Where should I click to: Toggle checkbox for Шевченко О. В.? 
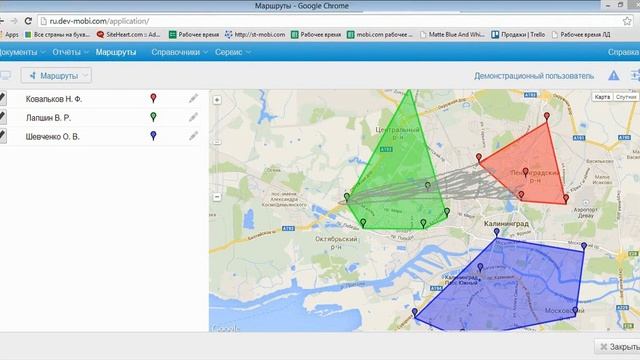[2, 136]
